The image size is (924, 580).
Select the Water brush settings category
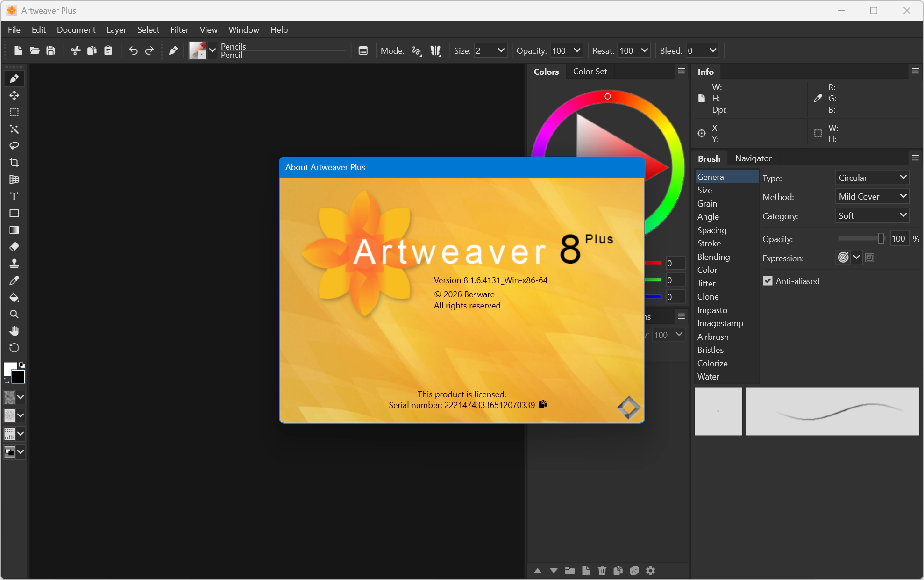click(x=726, y=377)
